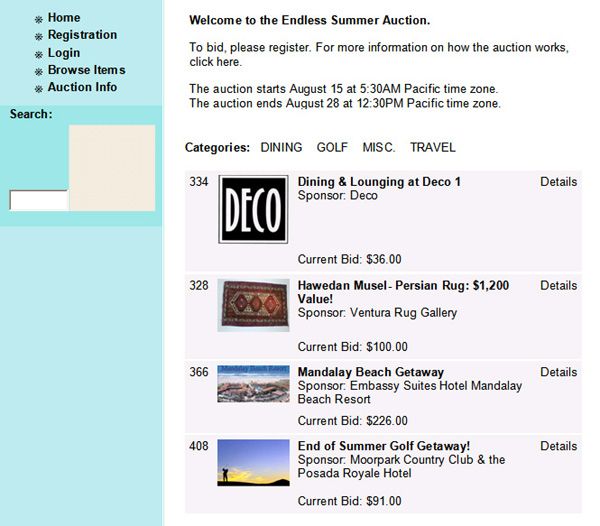600x526 pixels.
Task: Filter by the DINING category
Action: [281, 148]
